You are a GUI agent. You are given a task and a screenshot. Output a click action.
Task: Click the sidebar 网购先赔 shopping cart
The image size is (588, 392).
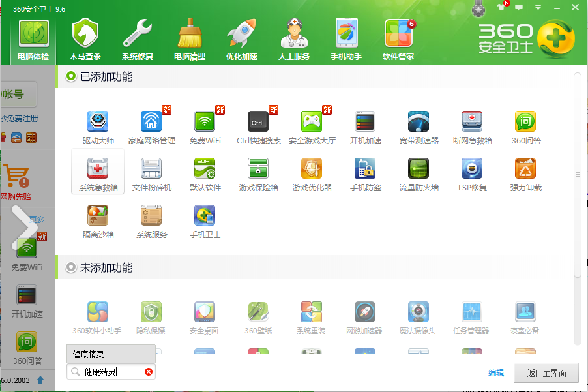point(16,182)
